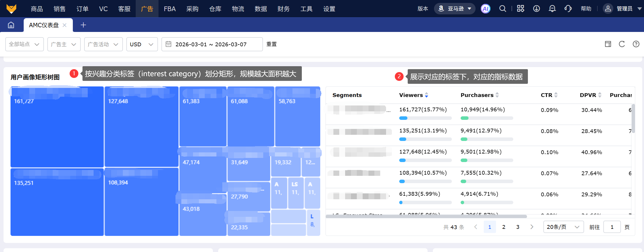Open the USD currency dropdown

click(x=142, y=44)
